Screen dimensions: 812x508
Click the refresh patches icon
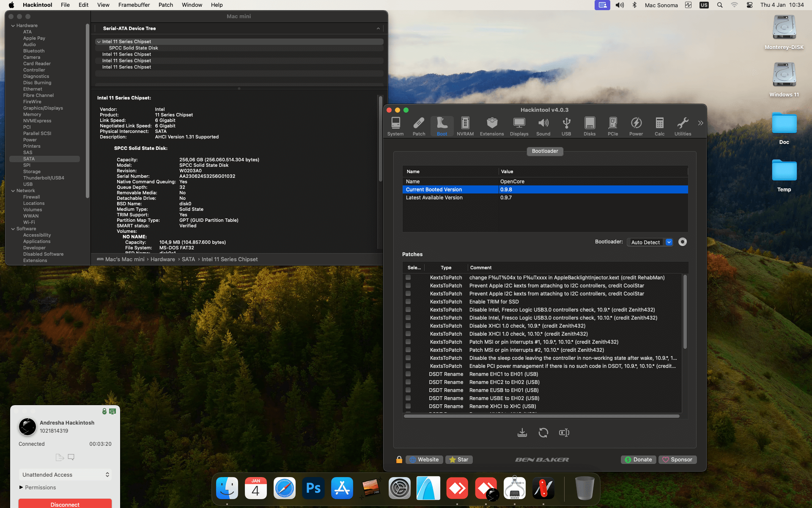pyautogui.click(x=543, y=433)
